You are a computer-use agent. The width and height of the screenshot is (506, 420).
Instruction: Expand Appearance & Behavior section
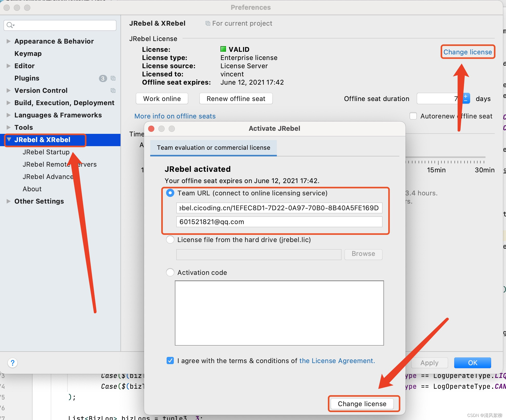(8, 41)
